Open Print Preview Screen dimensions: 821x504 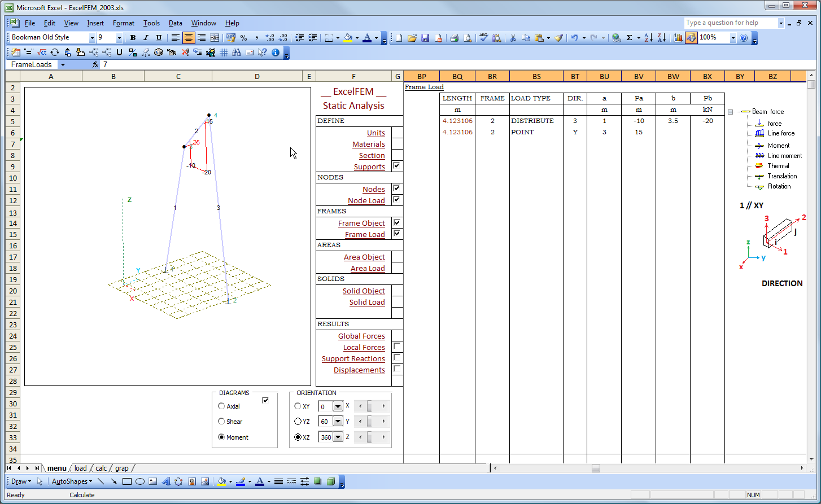[468, 38]
